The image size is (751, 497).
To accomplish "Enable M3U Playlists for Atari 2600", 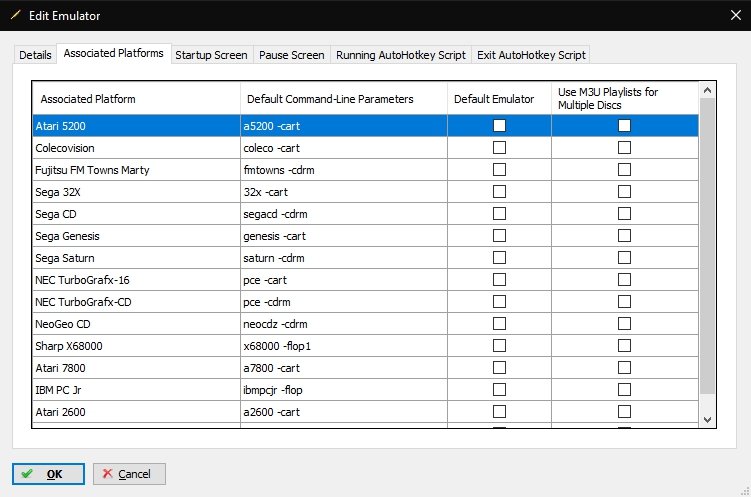I will [x=624, y=412].
